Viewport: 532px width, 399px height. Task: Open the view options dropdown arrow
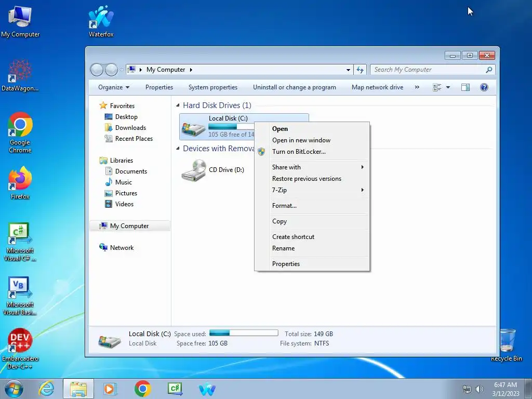448,87
